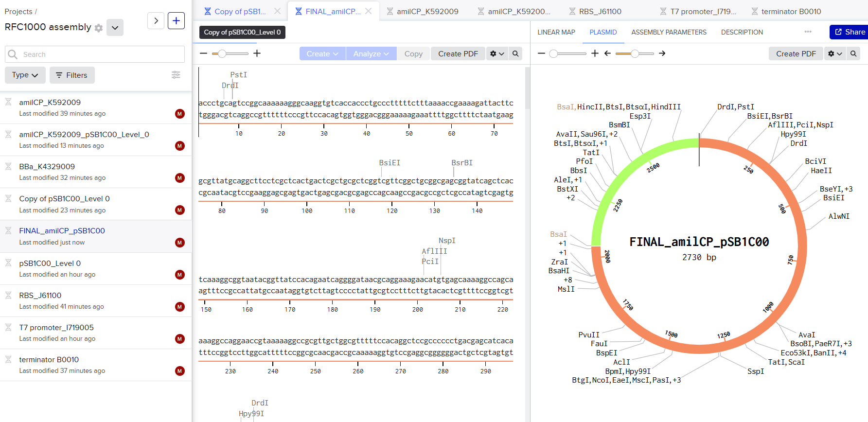The width and height of the screenshot is (868, 422).
Task: Click Create PDF in plasmid panel
Action: point(796,53)
